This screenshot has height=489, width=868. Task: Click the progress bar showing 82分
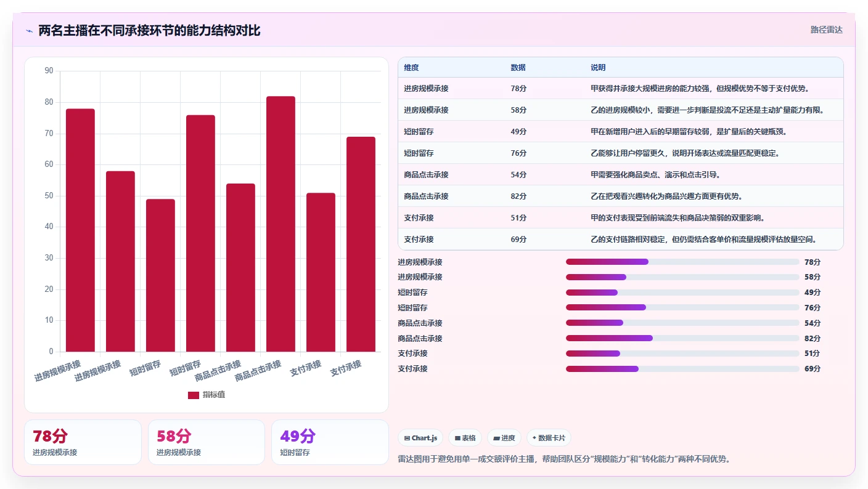click(682, 338)
